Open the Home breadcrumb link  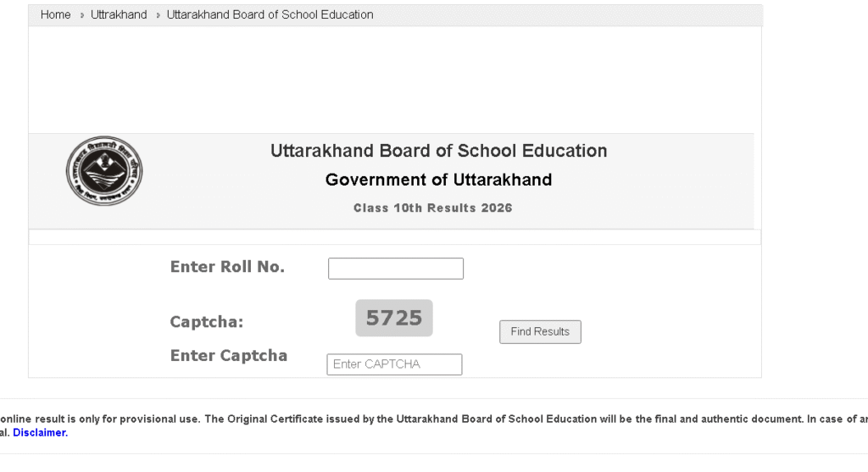point(56,14)
